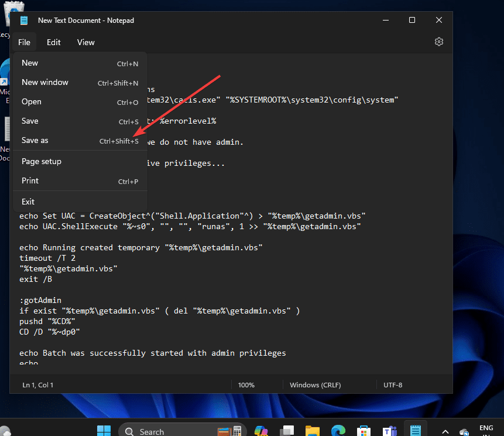Click the weather widget on taskbar
504x436 pixels.
click(5, 431)
